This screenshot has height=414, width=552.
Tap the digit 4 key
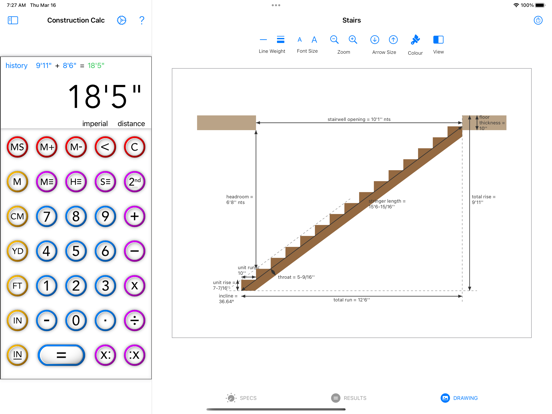pyautogui.click(x=46, y=251)
